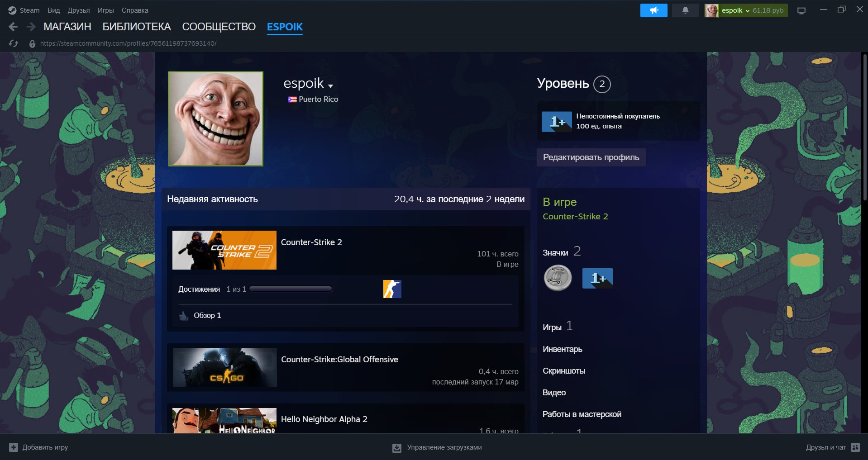This screenshot has height=460, width=868.
Task: Switch to the БИБЛИОТЕКА tab
Action: pos(137,27)
